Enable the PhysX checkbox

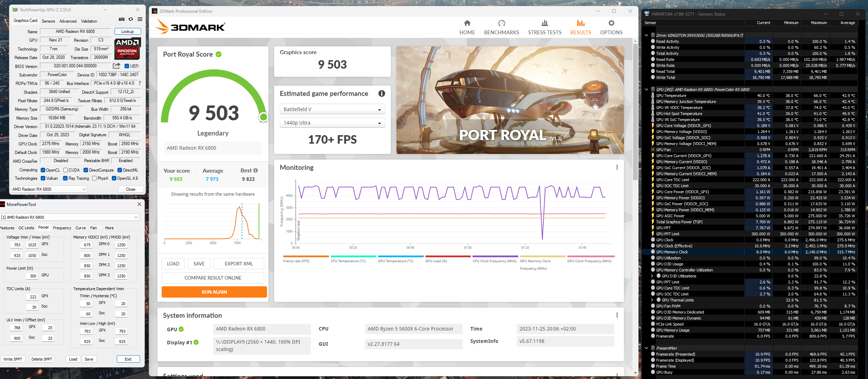[94, 178]
